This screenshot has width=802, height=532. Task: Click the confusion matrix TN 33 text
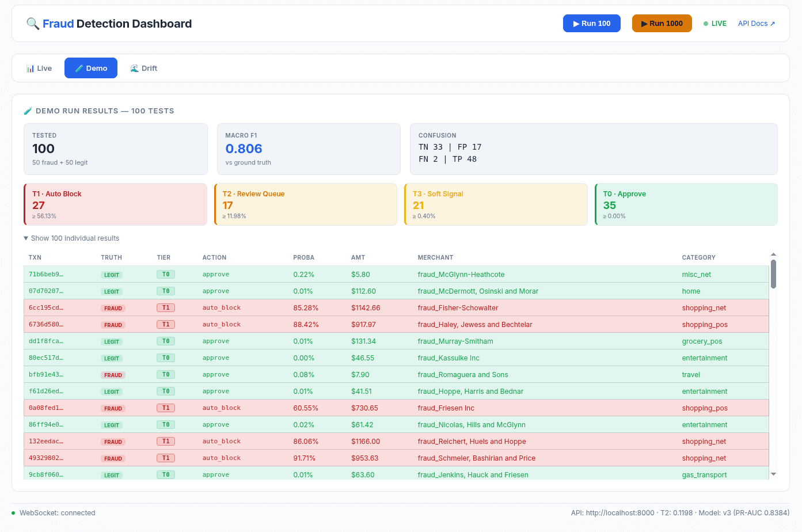tap(431, 147)
